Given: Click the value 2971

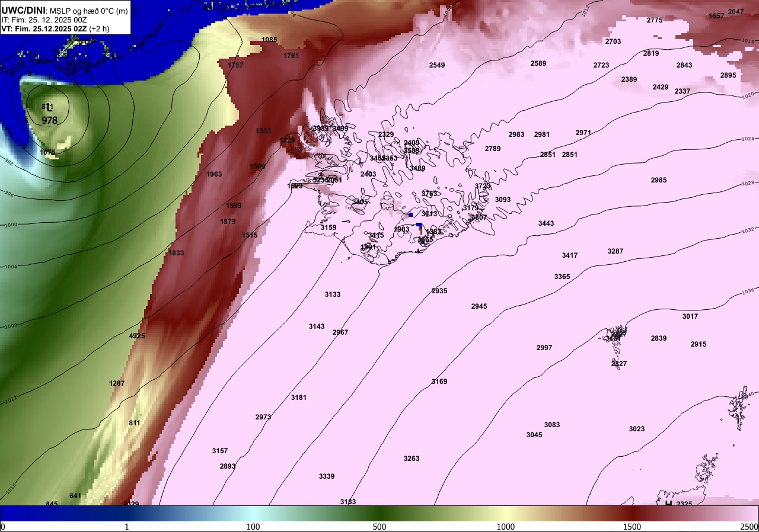Looking at the screenshot, I should pyautogui.click(x=583, y=133).
